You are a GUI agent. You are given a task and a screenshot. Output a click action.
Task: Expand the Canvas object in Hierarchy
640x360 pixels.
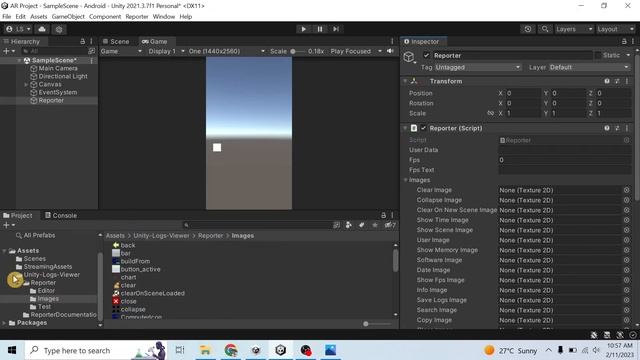(26, 84)
